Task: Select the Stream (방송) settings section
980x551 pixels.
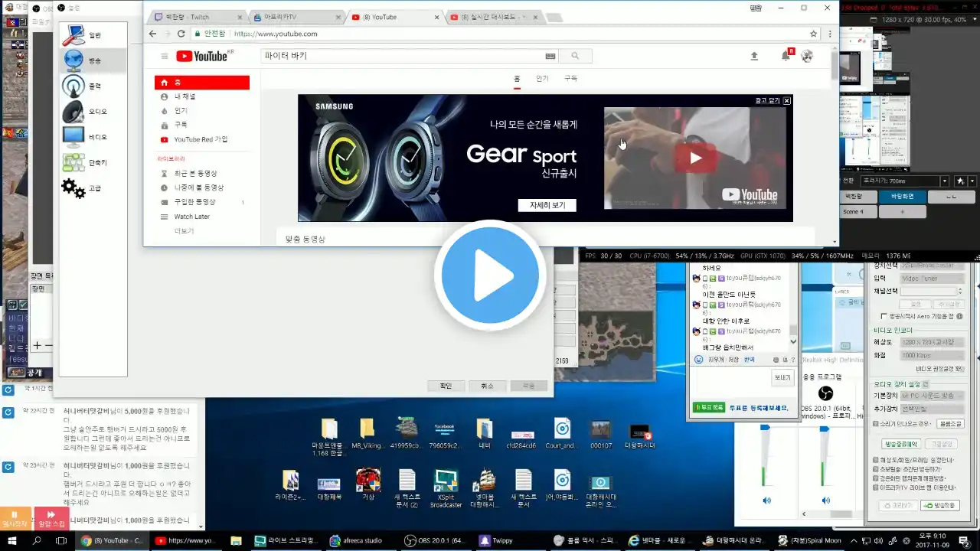Action: [92, 60]
